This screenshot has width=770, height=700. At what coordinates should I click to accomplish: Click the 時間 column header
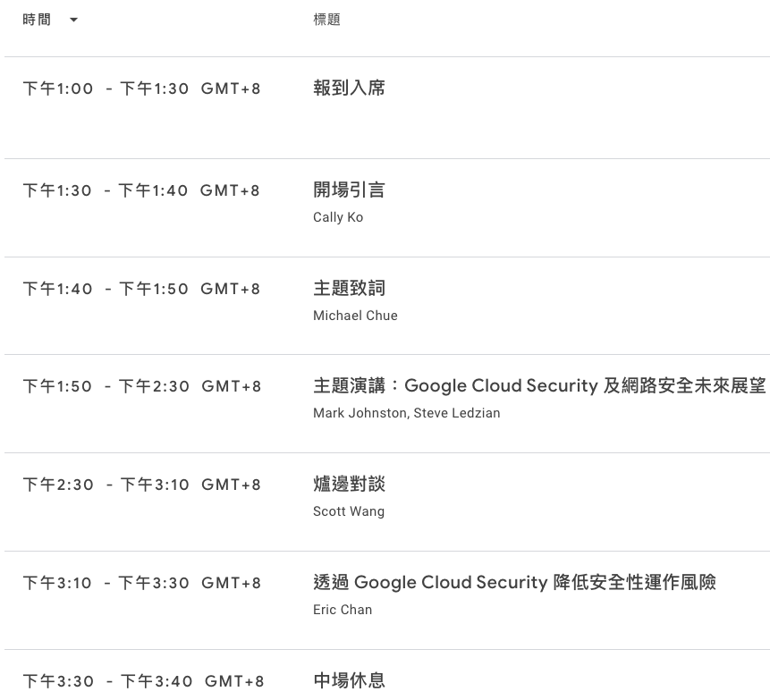point(37,20)
